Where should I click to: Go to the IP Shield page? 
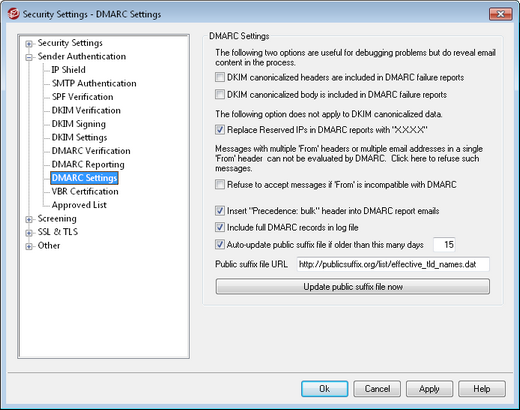69,70
